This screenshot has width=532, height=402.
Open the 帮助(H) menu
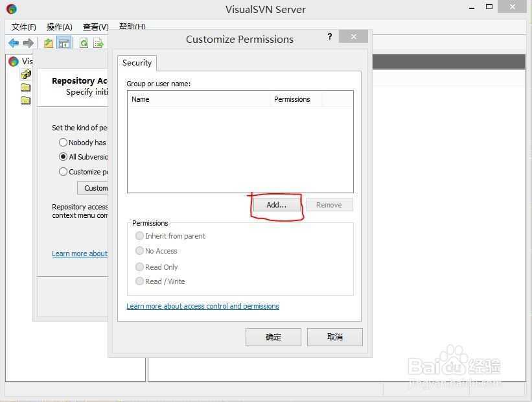pyautogui.click(x=132, y=27)
